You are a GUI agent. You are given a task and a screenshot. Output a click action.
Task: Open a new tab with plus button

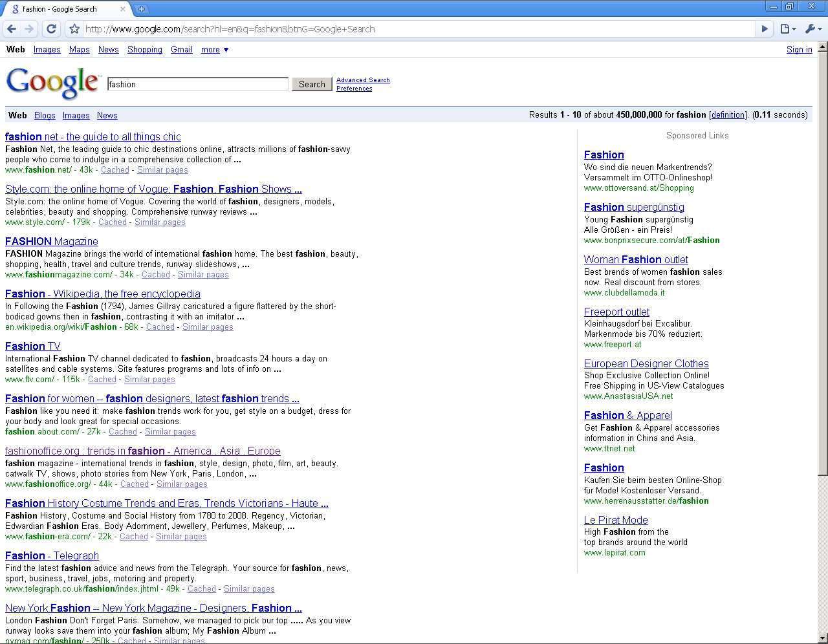(x=142, y=9)
